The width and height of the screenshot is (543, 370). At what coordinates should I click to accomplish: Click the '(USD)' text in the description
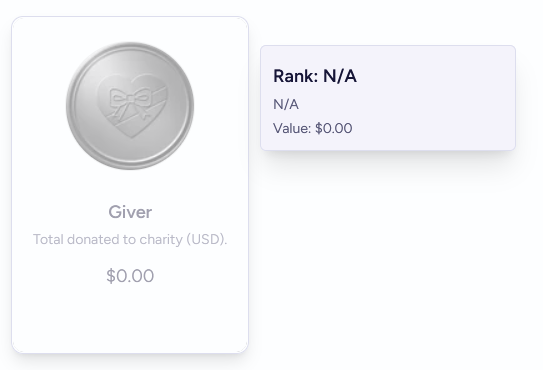[x=207, y=239]
